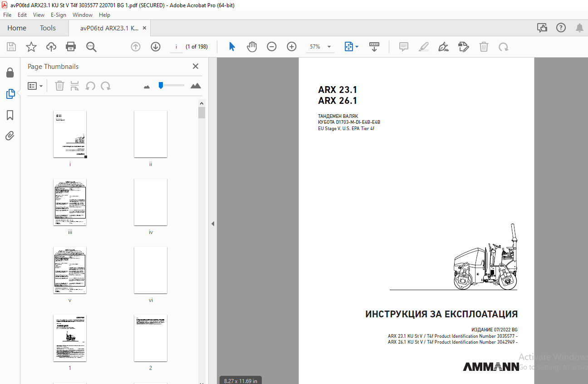Click the Fit page icon
This screenshot has width=588, height=384.
[348, 47]
